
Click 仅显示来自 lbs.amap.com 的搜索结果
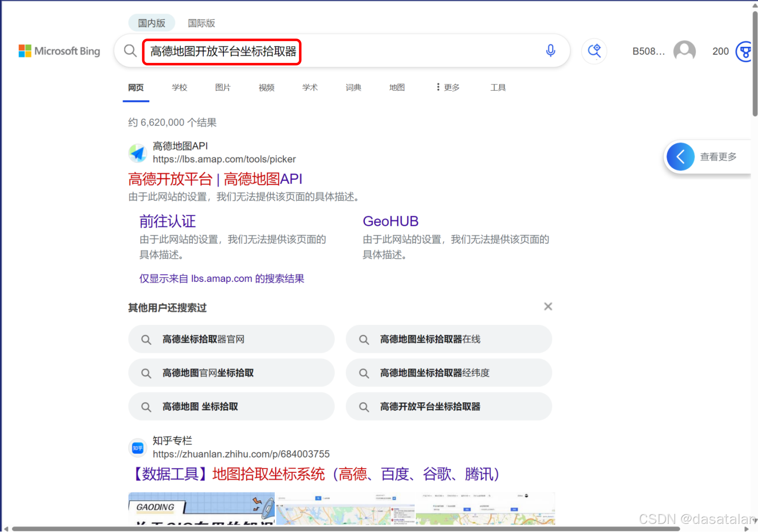222,279
